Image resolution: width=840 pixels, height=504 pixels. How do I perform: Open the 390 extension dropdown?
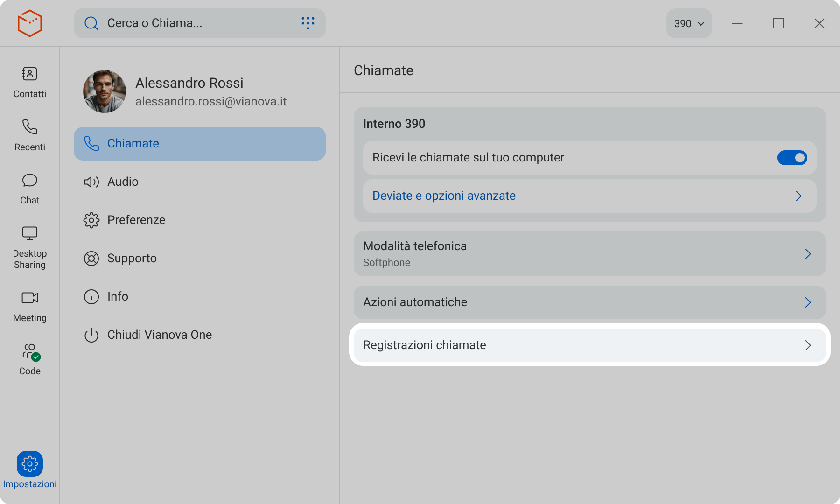click(x=689, y=23)
